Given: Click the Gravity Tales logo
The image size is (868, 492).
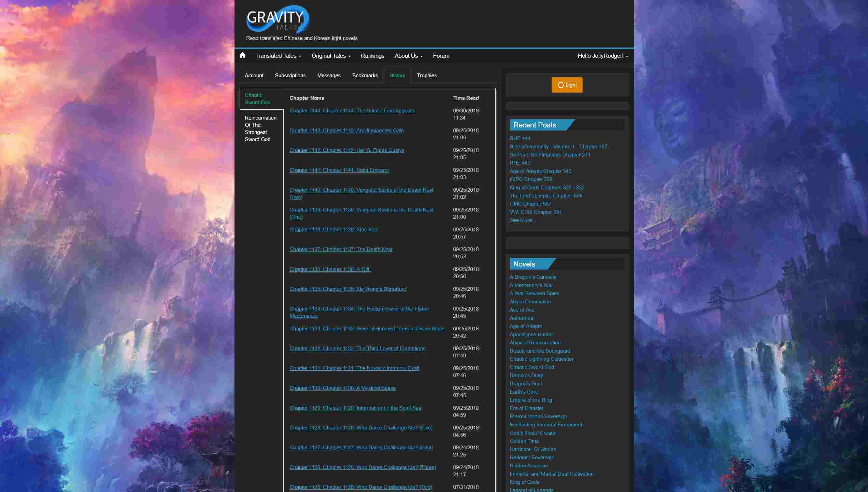Looking at the screenshot, I should (278, 19).
